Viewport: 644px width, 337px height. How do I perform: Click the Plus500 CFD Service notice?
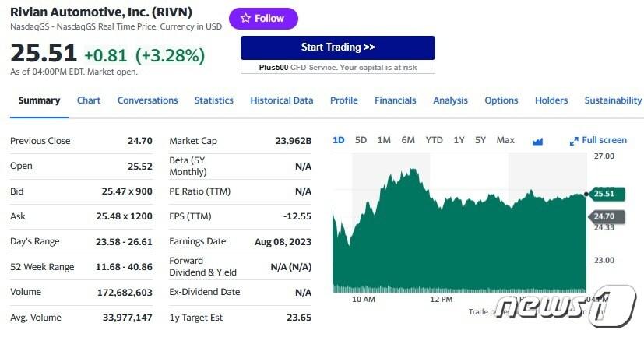[x=337, y=68]
